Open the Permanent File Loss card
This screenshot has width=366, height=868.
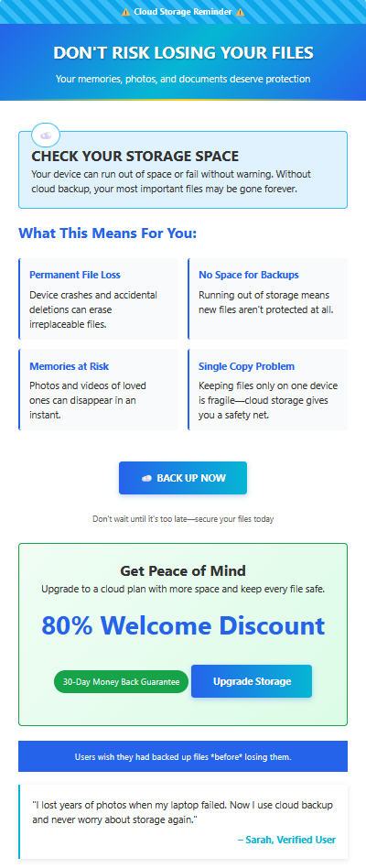(x=99, y=298)
